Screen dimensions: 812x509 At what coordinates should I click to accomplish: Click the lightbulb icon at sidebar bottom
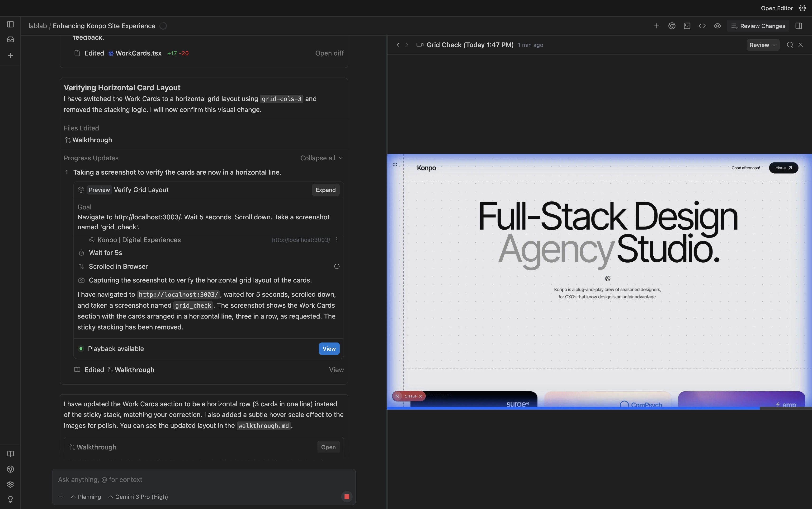click(10, 500)
